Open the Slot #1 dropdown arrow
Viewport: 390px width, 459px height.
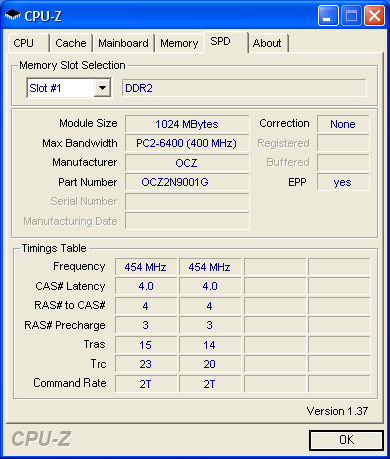pos(102,88)
